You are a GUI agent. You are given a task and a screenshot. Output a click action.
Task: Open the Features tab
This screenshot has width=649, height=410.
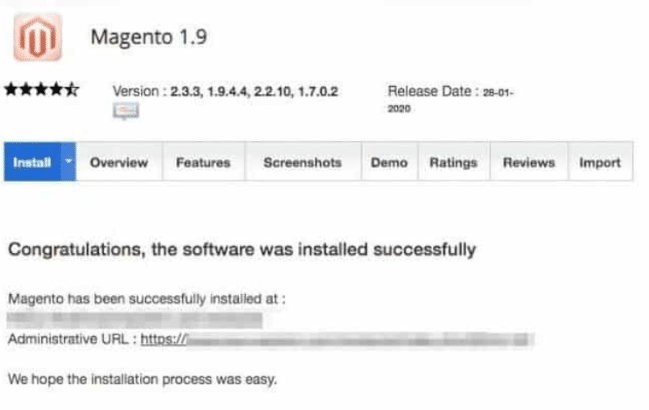tap(203, 162)
